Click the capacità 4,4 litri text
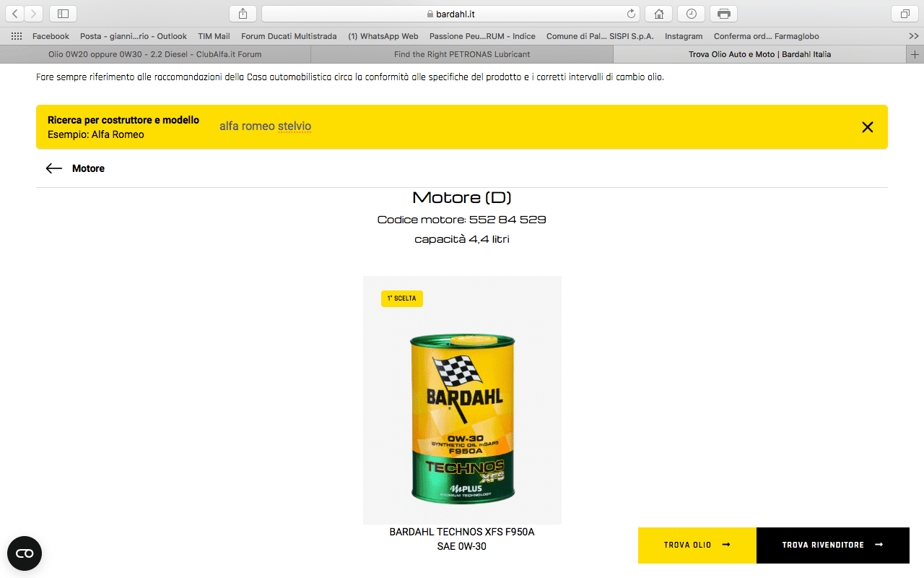 462,239
